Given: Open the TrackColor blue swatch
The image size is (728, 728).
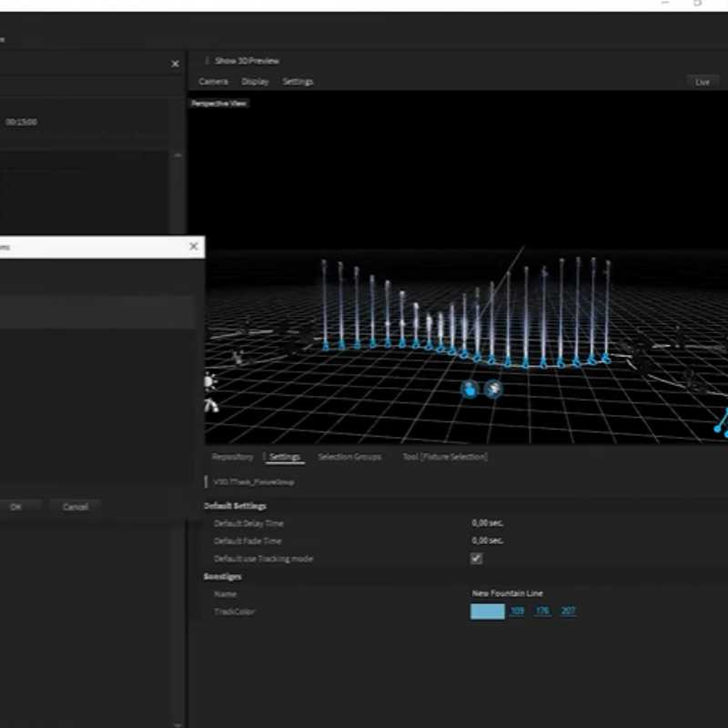Looking at the screenshot, I should pos(487,612).
